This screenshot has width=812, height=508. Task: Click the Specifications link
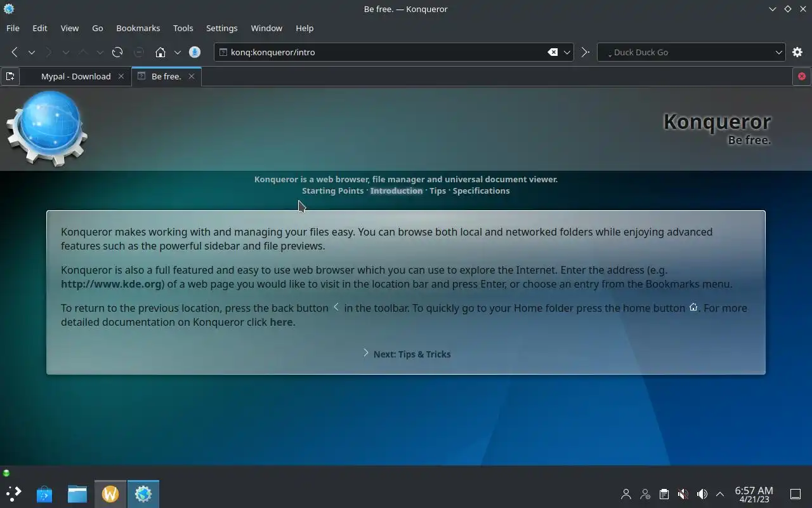tap(481, 190)
